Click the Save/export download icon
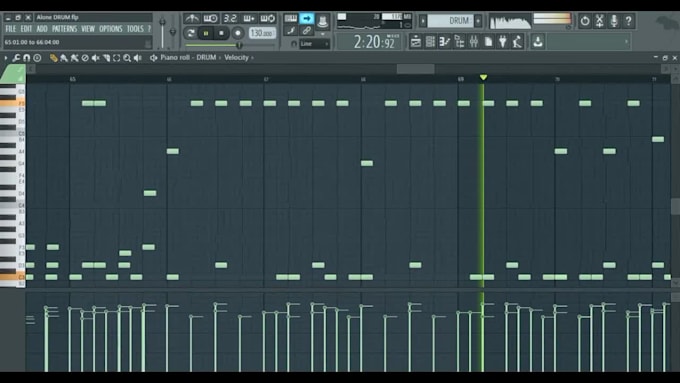The image size is (680, 383). coord(538,42)
